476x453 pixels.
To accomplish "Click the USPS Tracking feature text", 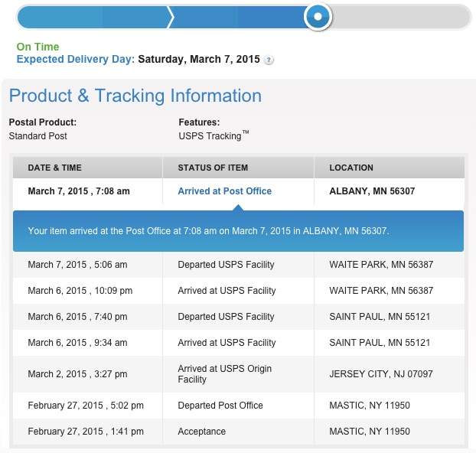I will click(x=214, y=135).
